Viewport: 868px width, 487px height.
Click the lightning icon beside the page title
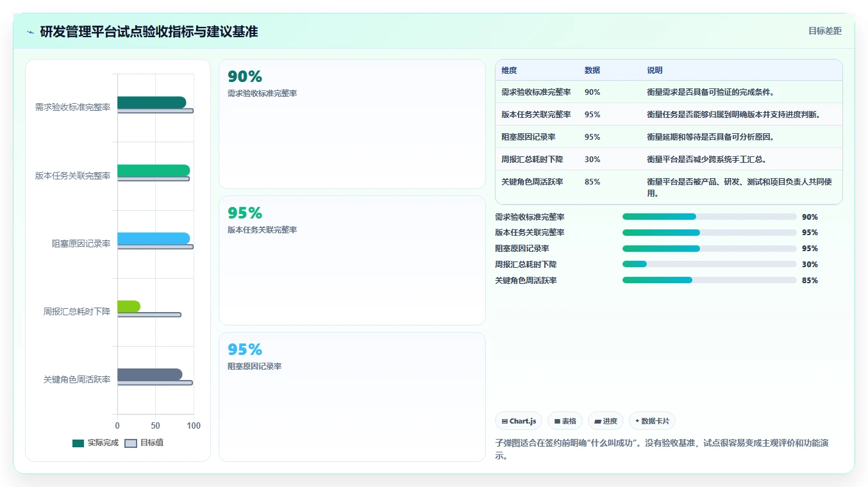[31, 32]
